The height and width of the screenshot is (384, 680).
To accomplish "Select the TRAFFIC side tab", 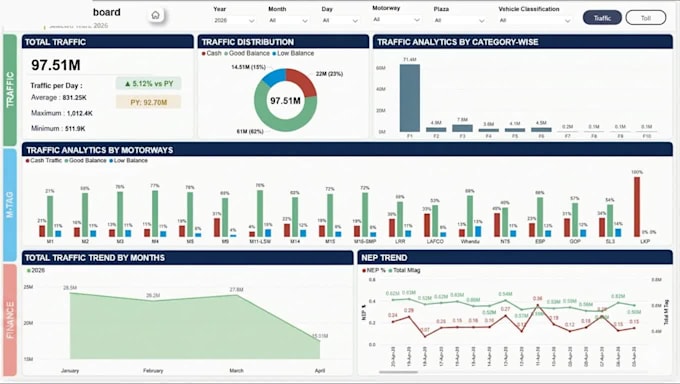I will point(10,90).
